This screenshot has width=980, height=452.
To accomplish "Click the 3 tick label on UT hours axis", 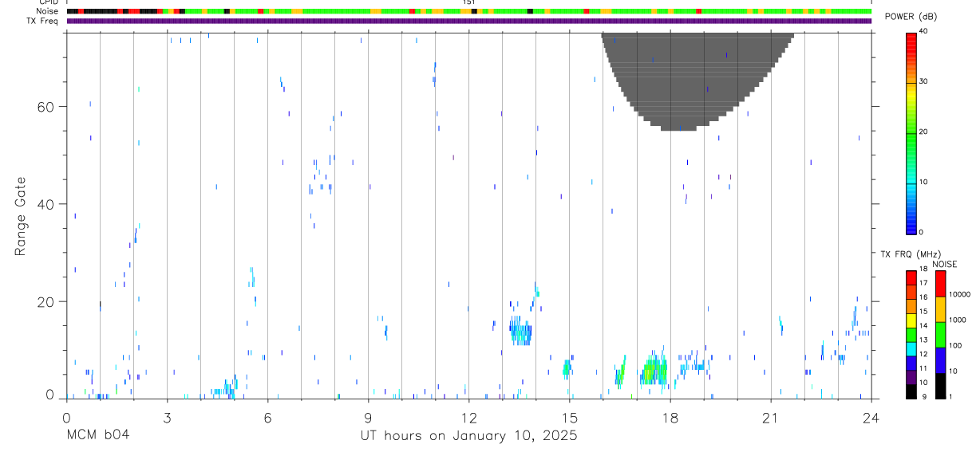I will click(x=167, y=417).
